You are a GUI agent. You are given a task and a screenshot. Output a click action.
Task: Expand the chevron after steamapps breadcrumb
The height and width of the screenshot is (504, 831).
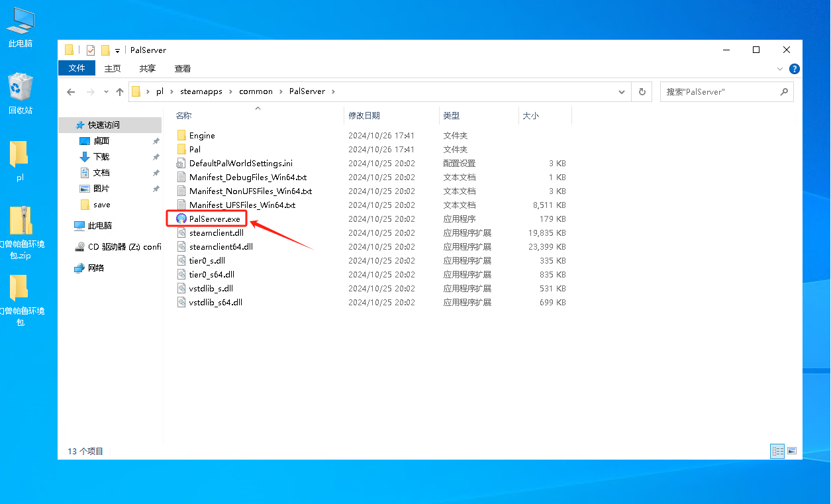231,91
